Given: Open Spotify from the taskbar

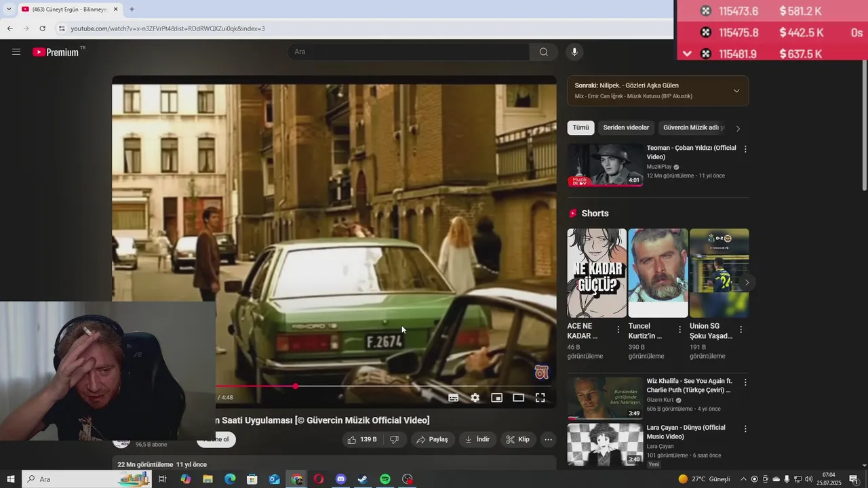Looking at the screenshot, I should 385,479.
